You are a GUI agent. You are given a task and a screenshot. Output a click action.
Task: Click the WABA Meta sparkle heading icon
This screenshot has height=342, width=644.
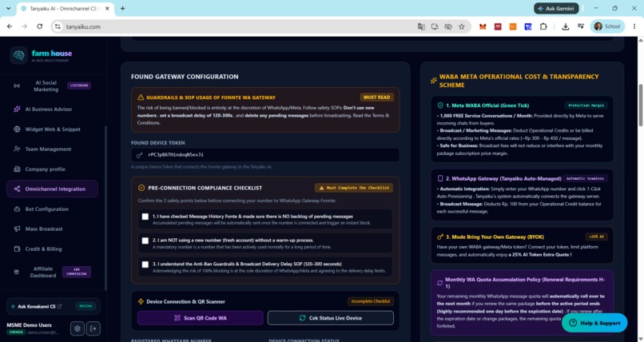[x=434, y=81]
